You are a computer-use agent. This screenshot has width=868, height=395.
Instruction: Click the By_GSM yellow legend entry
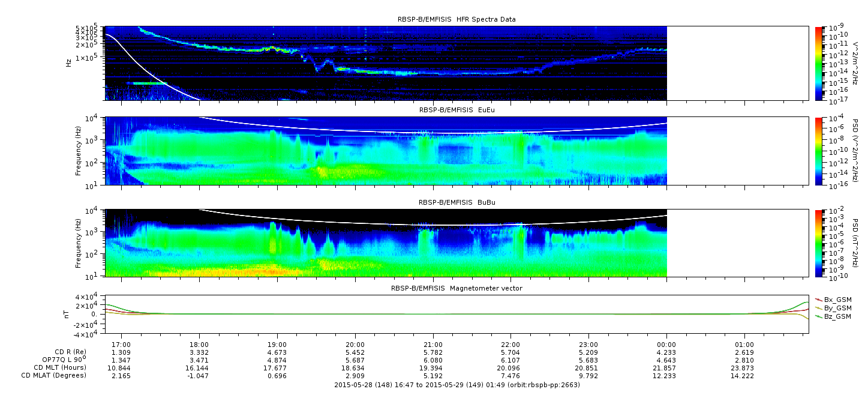[833, 308]
